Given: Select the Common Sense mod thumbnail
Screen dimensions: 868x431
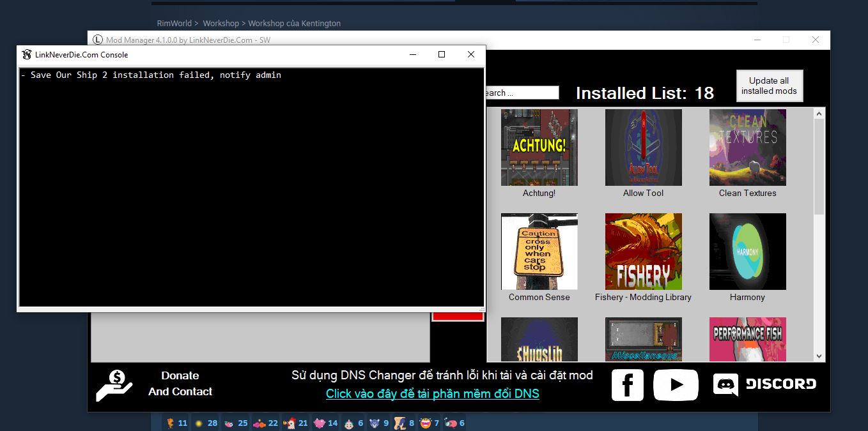Looking at the screenshot, I should (539, 252).
